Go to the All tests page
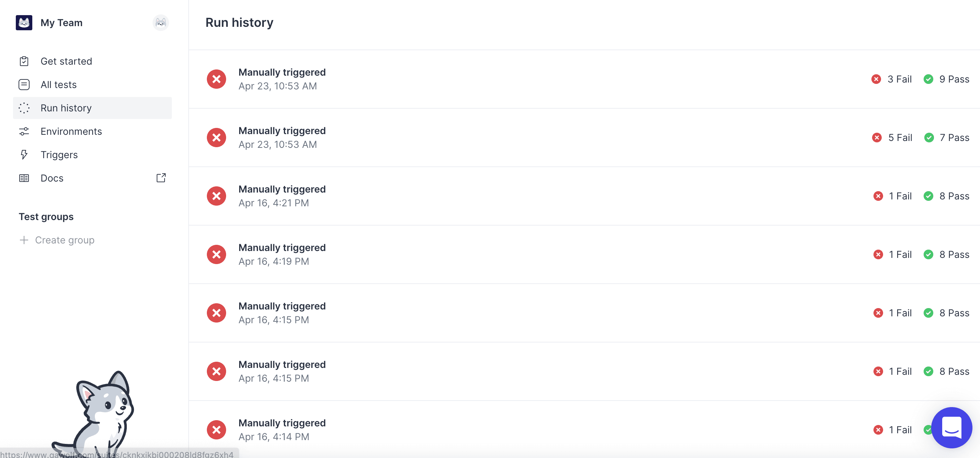980x458 pixels. 58,85
